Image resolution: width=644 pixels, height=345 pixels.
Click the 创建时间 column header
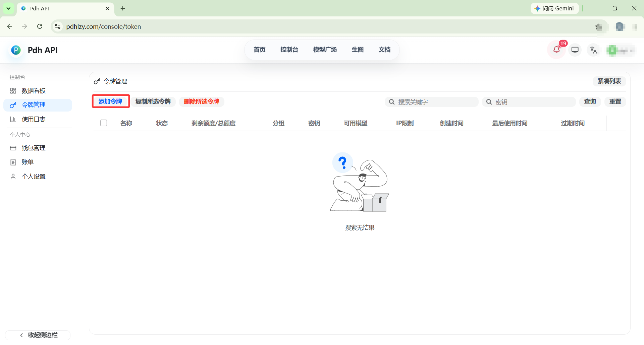tap(452, 123)
